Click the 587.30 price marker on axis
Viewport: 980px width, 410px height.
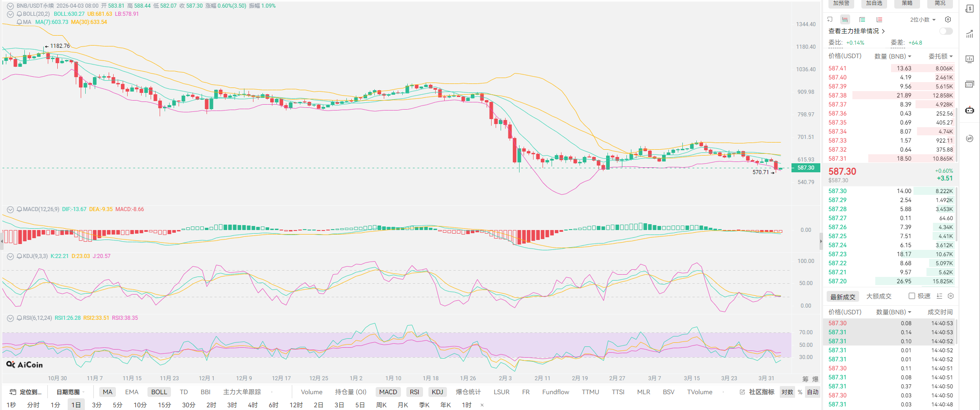805,168
